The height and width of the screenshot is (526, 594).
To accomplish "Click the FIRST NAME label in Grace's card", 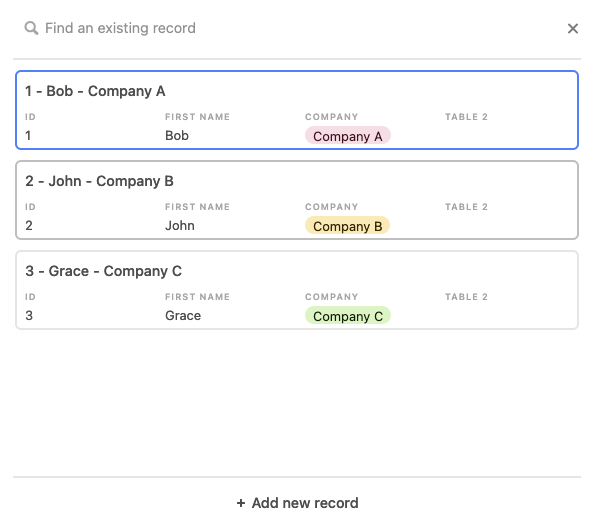I will [x=197, y=297].
